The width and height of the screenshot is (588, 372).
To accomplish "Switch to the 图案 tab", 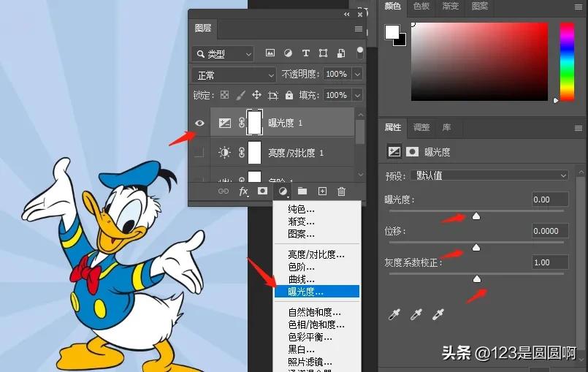I will (479, 7).
